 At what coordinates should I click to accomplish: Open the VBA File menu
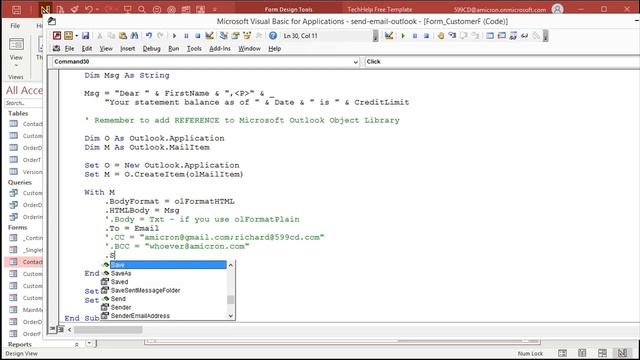69,49
